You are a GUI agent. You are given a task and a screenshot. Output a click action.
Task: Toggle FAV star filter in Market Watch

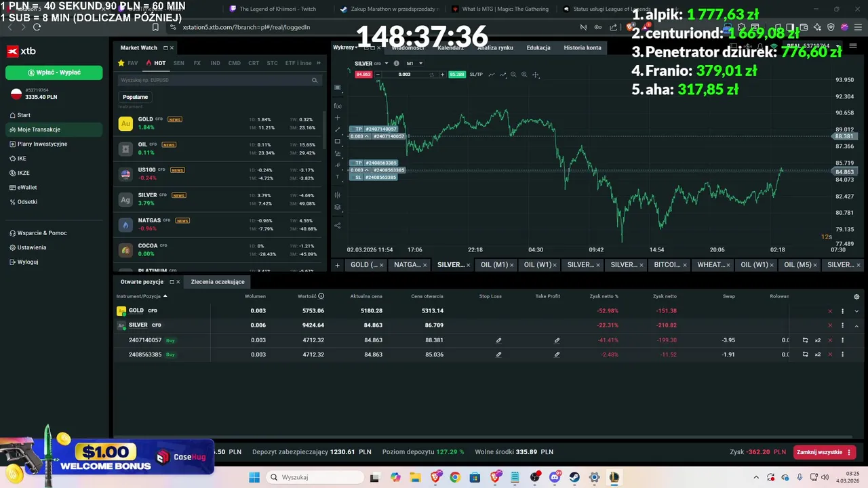tap(127, 63)
